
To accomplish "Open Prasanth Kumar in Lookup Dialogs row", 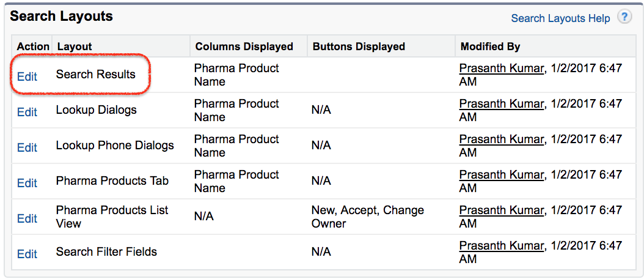I will point(502,103).
